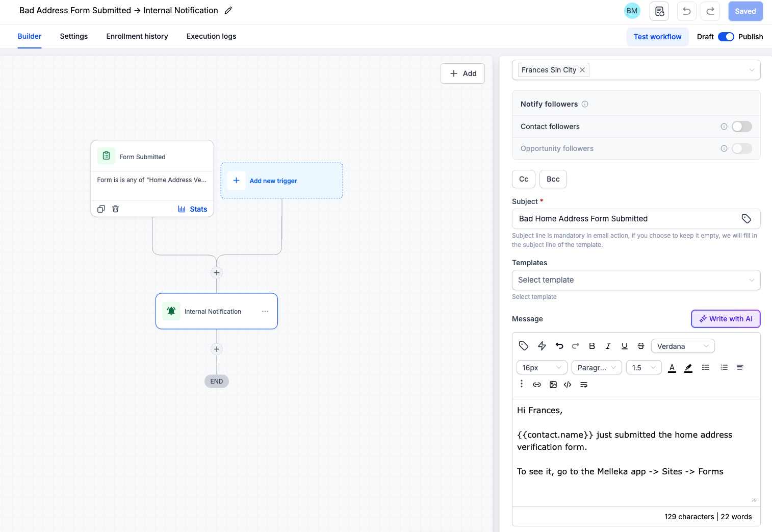This screenshot has height=532, width=772.
Task: Add Bcc recipients
Action: tap(553, 179)
